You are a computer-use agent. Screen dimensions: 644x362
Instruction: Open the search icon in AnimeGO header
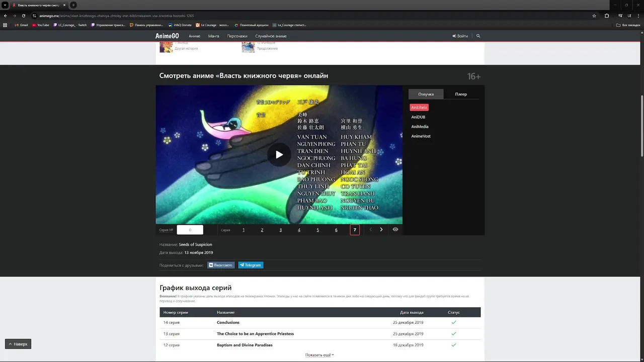click(478, 36)
